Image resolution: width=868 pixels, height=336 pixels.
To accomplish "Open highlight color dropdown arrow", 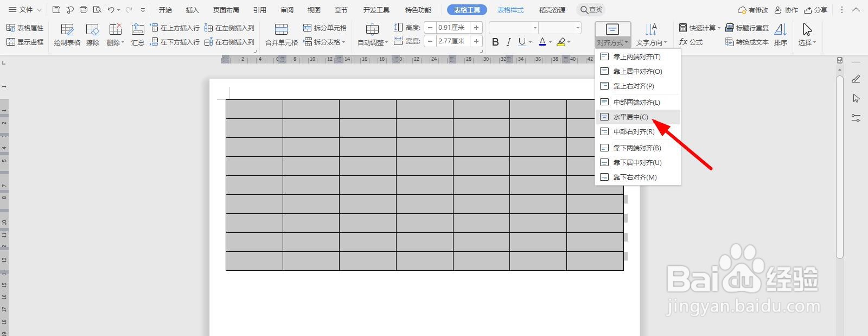I will tap(569, 42).
